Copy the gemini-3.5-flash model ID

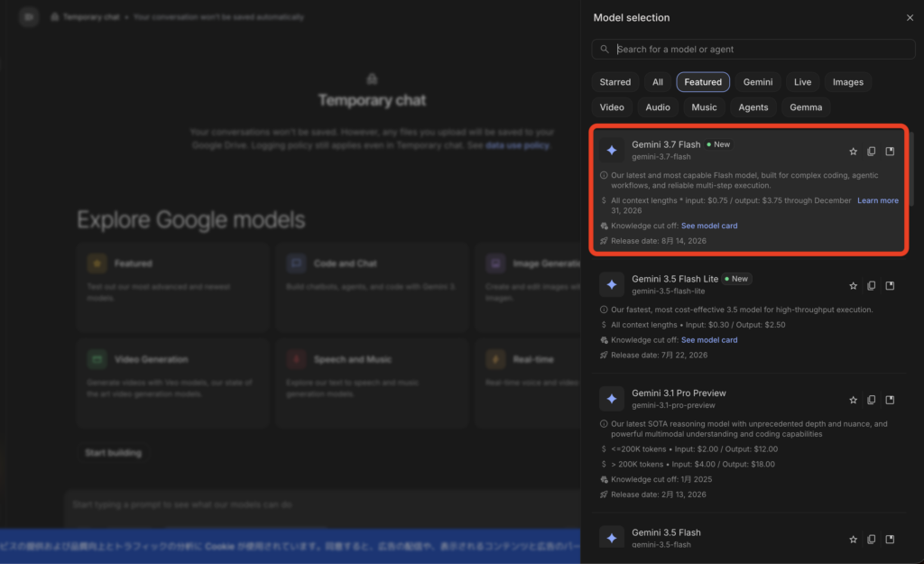[871, 540]
